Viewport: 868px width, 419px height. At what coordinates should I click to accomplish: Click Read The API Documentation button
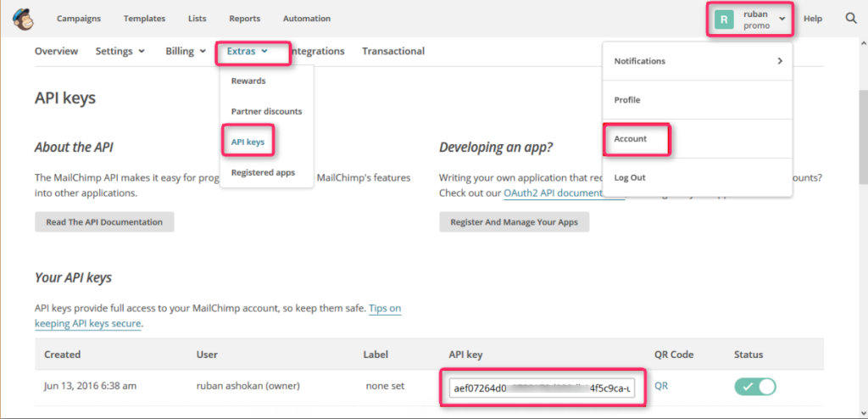tap(104, 221)
